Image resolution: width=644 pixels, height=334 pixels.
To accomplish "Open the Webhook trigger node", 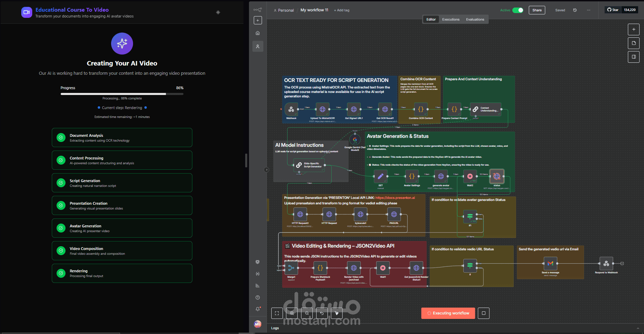I will click(x=291, y=109).
